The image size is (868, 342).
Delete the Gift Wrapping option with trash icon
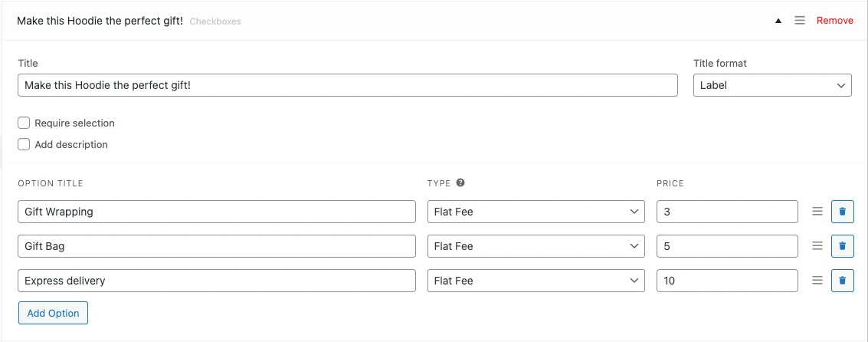(x=842, y=212)
